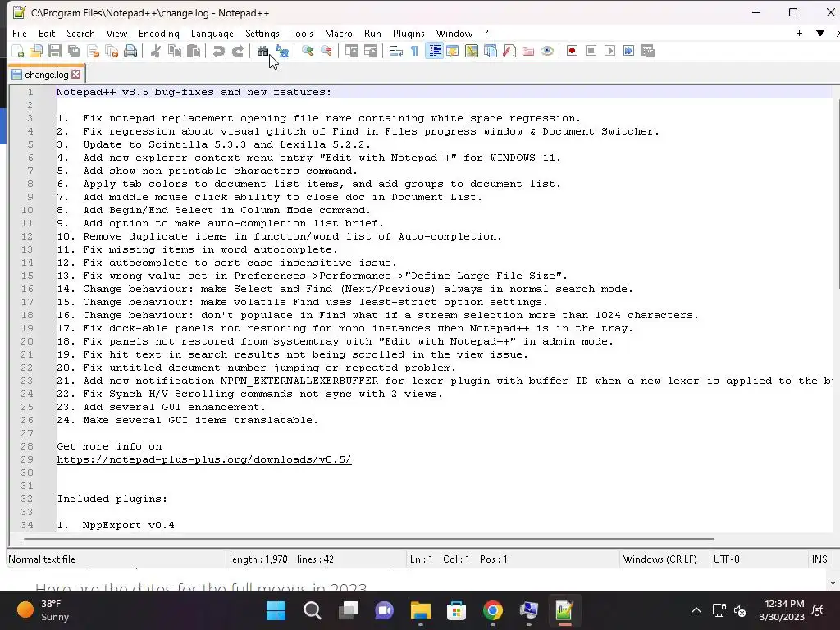This screenshot has height=630, width=840.
Task: Toggle the Document Map toolbar icon
Action: [x=472, y=52]
